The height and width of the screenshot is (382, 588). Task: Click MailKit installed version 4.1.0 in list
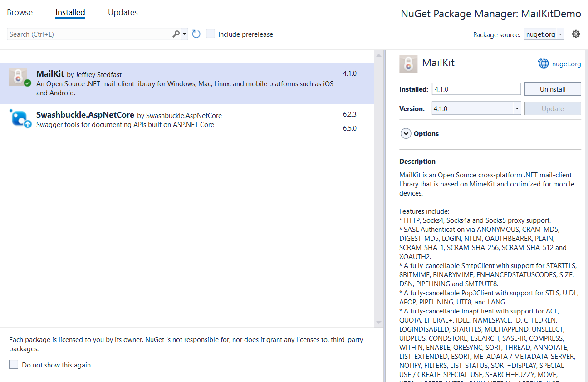(350, 73)
